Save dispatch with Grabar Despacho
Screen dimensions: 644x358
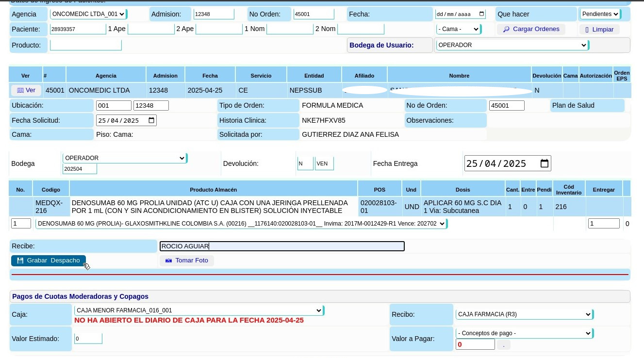[49, 260]
